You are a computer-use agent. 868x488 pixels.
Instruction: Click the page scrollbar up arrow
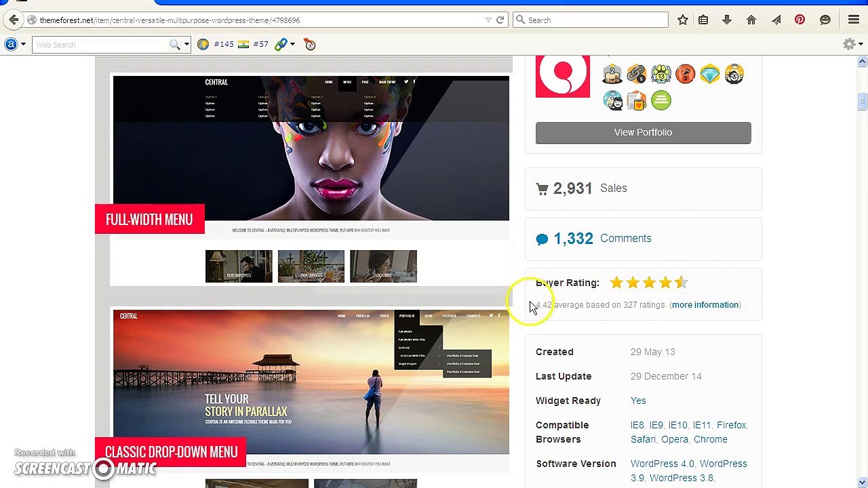click(x=862, y=62)
